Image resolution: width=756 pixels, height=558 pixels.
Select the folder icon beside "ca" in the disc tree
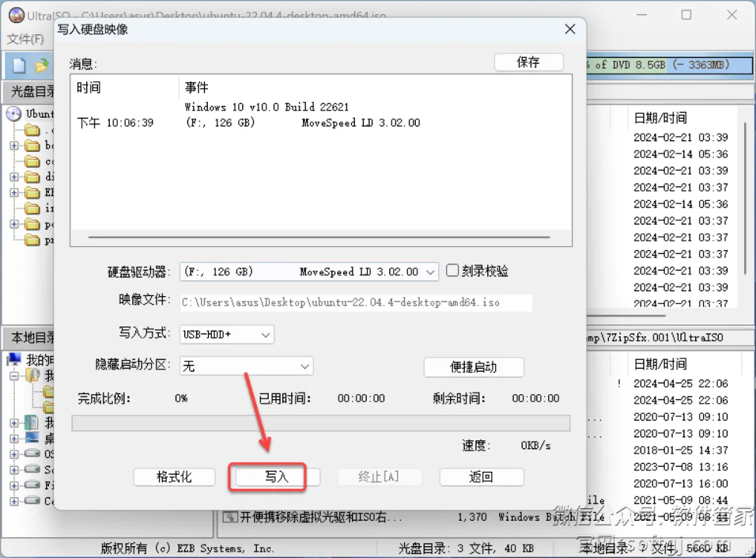pyautogui.click(x=32, y=161)
